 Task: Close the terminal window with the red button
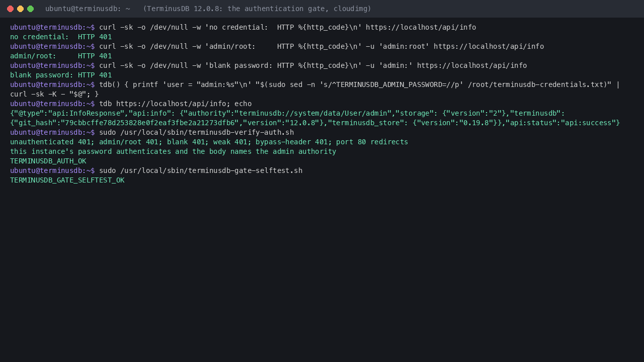[10, 9]
